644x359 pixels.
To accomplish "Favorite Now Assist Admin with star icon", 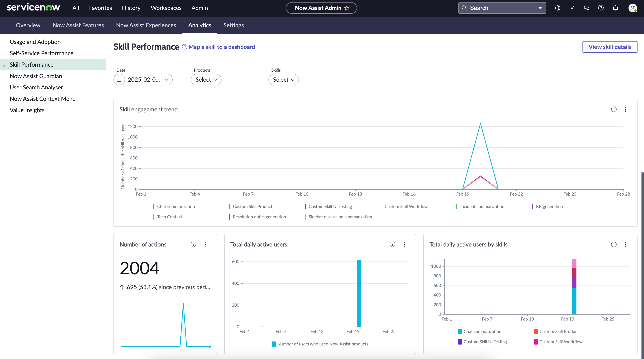I will (x=347, y=8).
